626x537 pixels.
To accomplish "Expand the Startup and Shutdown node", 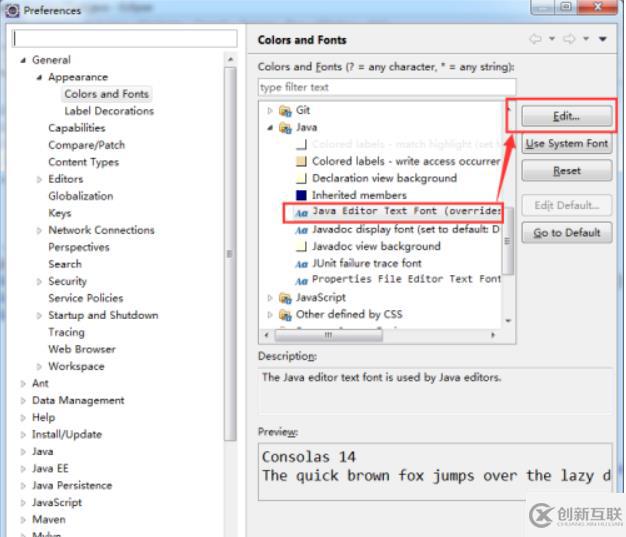I will 39,315.
